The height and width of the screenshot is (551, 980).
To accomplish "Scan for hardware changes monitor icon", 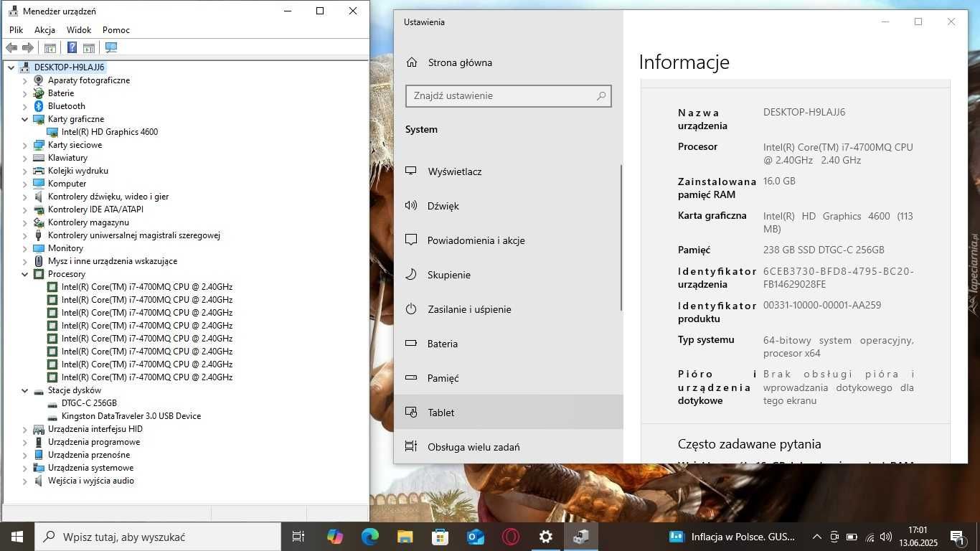I will 111,48.
